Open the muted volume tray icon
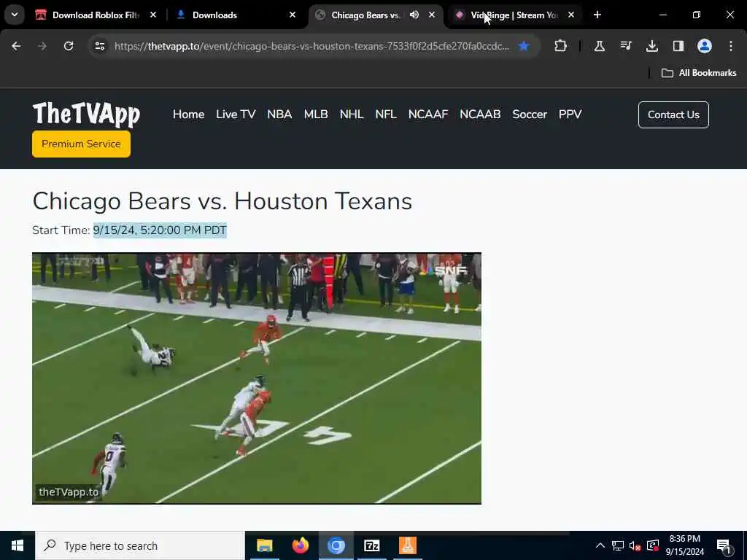Image resolution: width=747 pixels, height=560 pixels. (x=635, y=545)
